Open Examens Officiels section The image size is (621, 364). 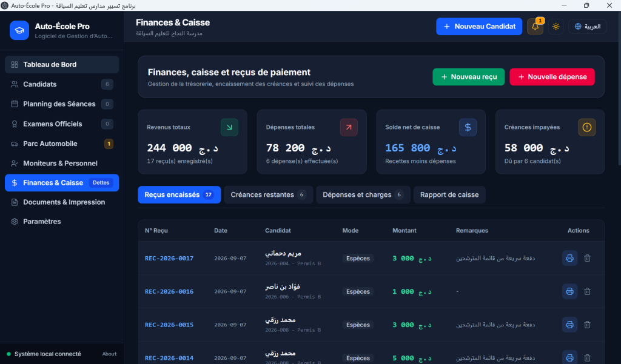[62, 124]
